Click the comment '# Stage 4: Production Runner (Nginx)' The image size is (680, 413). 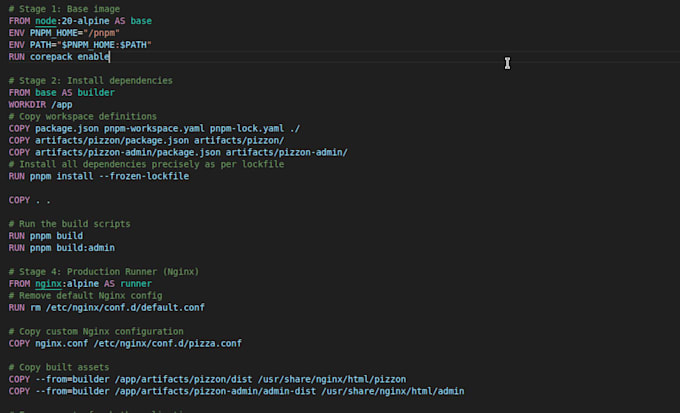click(x=104, y=272)
